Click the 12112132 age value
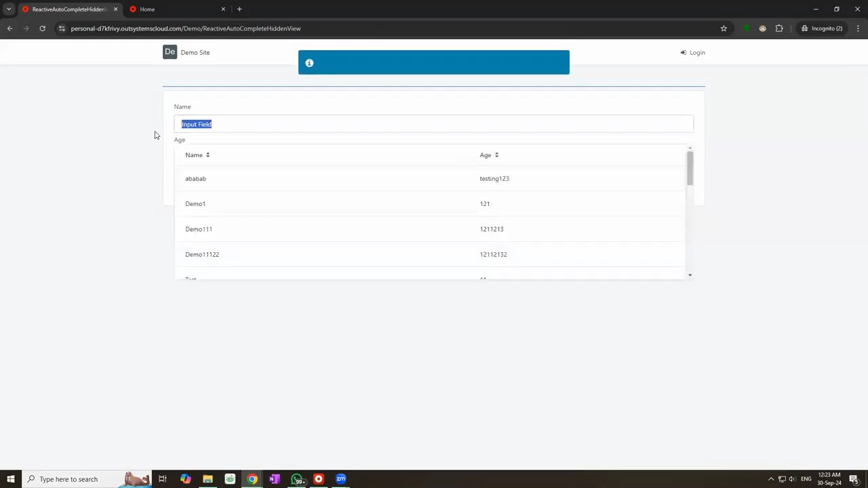The image size is (868, 488). click(493, 254)
